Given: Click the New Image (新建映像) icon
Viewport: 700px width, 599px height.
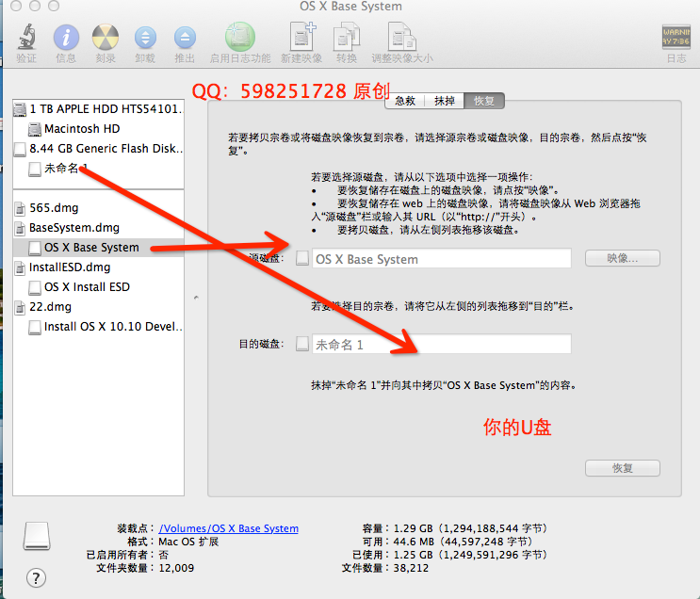Looking at the screenshot, I should pyautogui.click(x=302, y=37).
